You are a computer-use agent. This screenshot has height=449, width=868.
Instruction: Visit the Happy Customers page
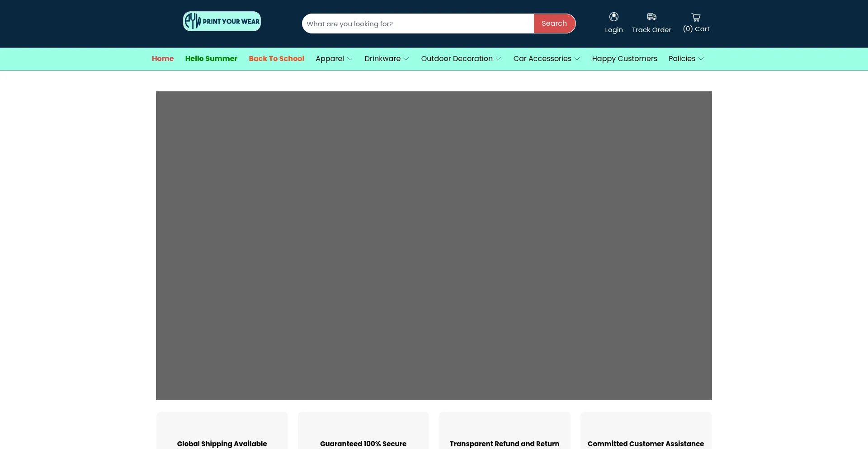(x=624, y=59)
